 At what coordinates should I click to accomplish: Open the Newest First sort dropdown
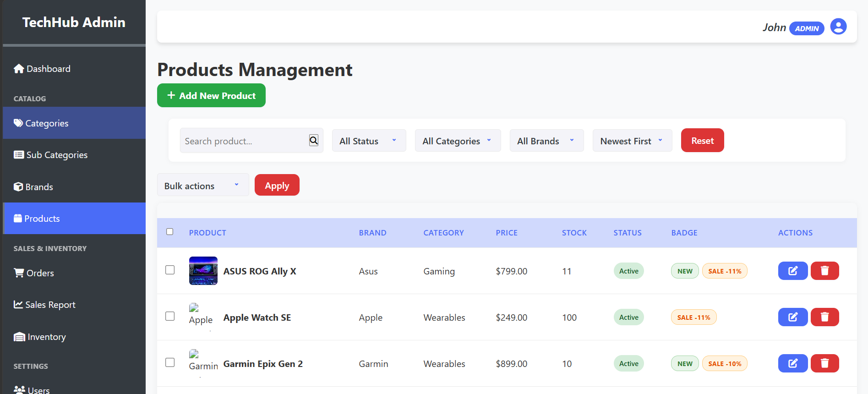pos(632,141)
